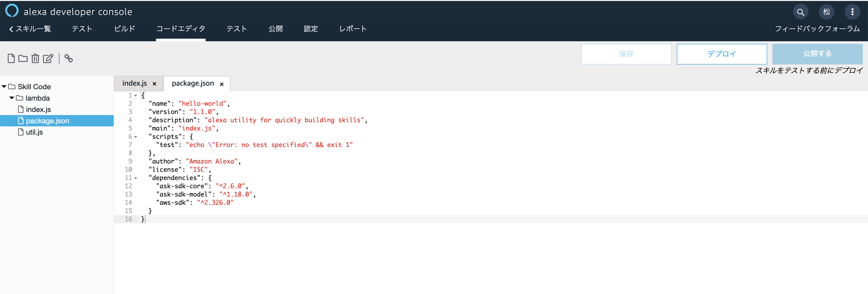Click line number 9 in the gutter
Viewport: 868px width, 294px height.
[x=130, y=161]
